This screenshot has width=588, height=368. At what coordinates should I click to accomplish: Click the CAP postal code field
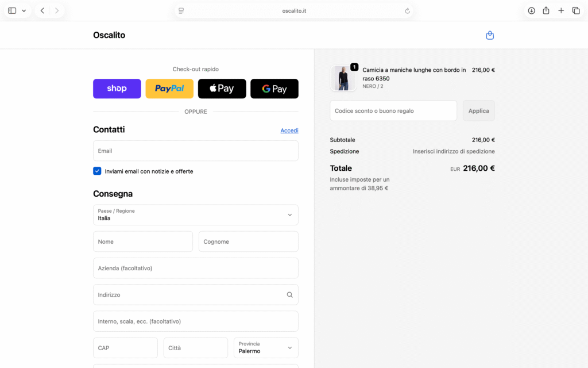(x=125, y=348)
